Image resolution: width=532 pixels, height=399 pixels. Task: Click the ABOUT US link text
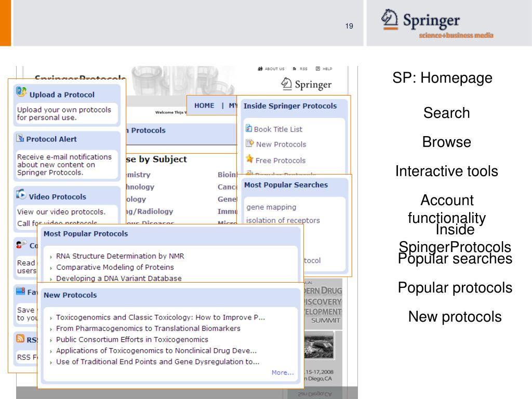point(274,69)
